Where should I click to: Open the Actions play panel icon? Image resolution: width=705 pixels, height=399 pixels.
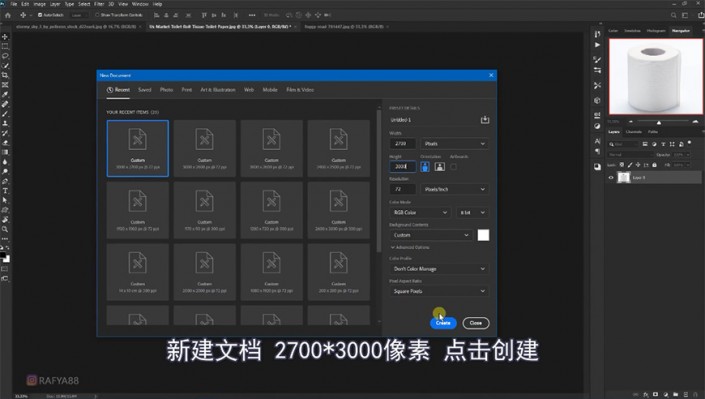[597, 45]
